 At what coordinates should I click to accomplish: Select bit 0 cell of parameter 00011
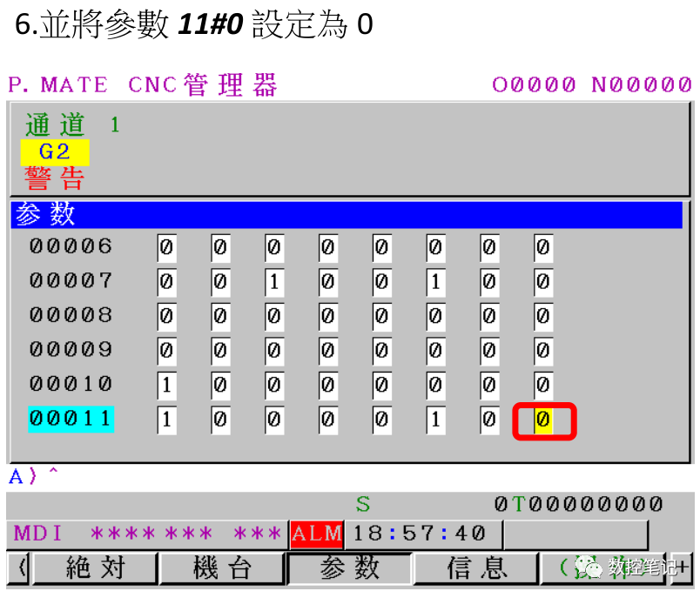(x=543, y=420)
